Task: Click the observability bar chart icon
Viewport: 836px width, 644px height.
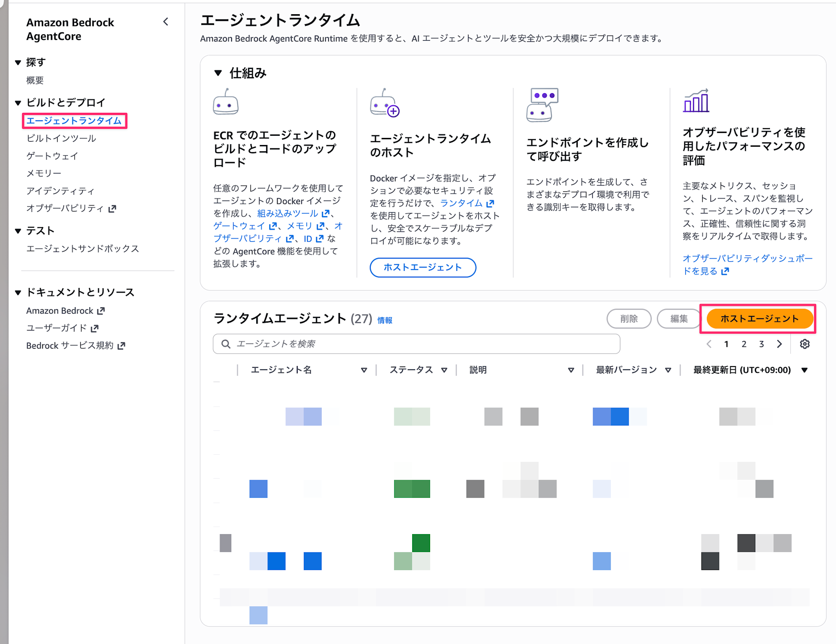Action: 696,101
